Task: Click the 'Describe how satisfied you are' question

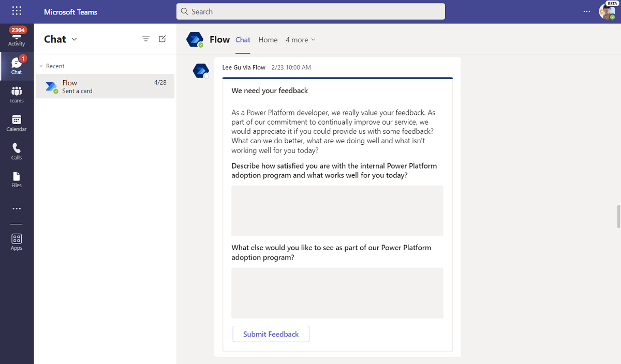Action: click(334, 171)
